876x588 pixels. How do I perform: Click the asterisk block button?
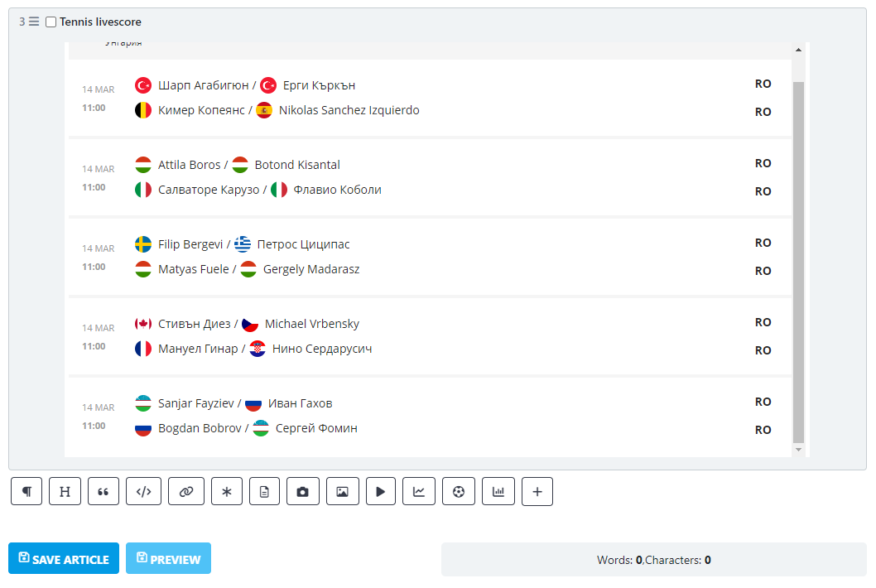pos(227,491)
